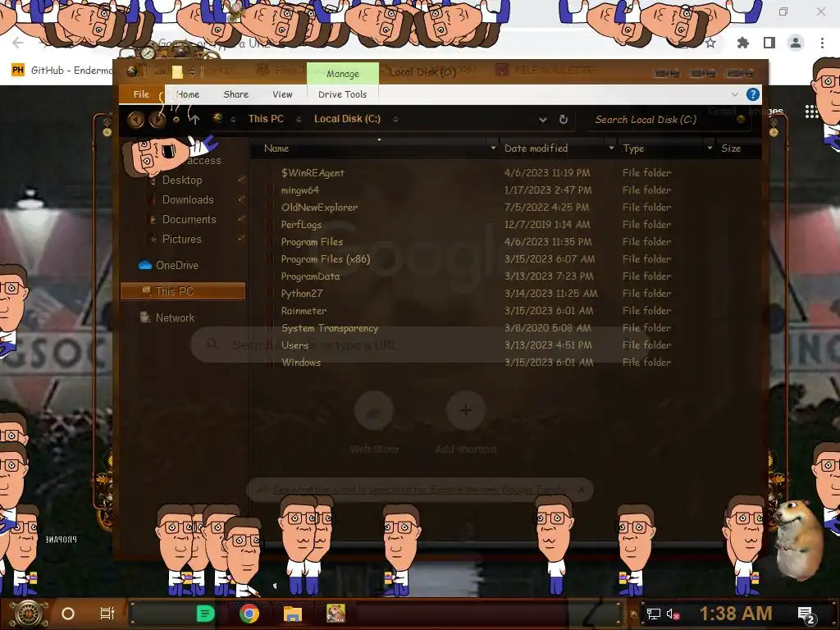Expand the ribbon with the chevron near help
The height and width of the screenshot is (630, 840).
734,94
